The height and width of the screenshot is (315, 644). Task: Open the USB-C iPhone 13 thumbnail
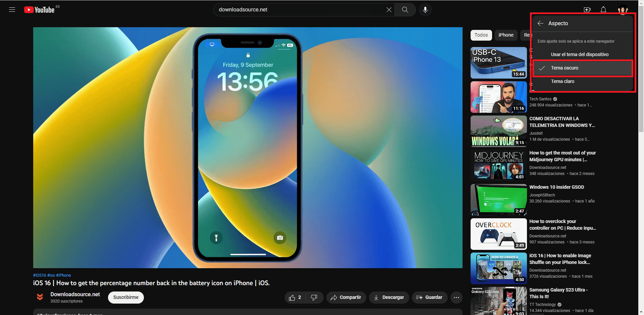(498, 63)
